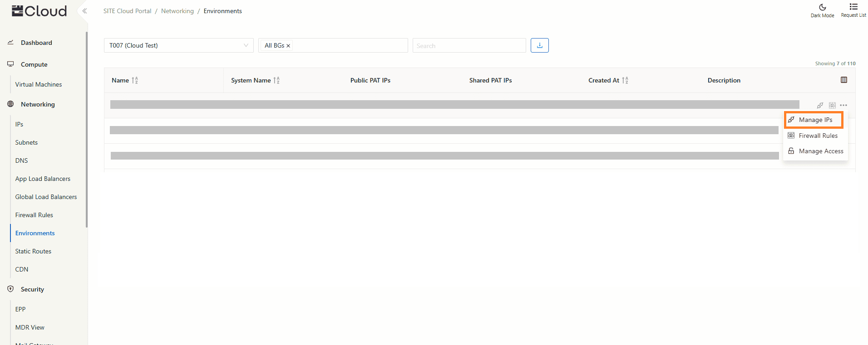The image size is (868, 345).
Task: Click the Search input field
Action: pyautogui.click(x=469, y=45)
